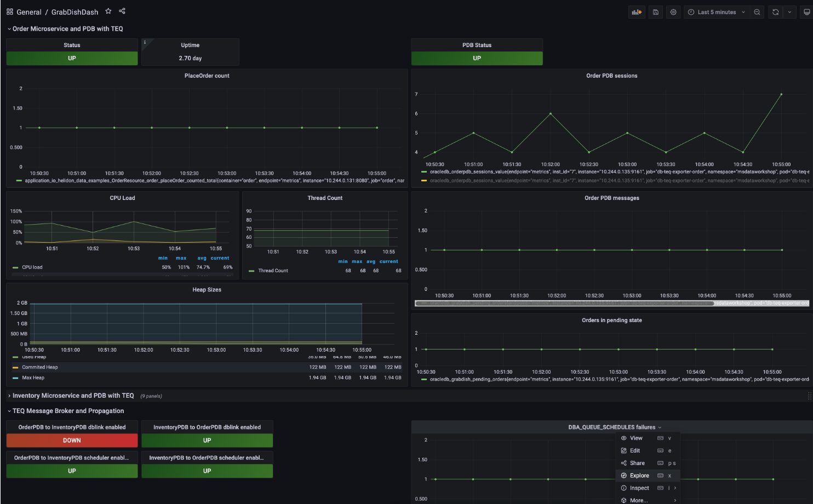
Task: Click the info icon on Uptime panel
Action: click(145, 42)
